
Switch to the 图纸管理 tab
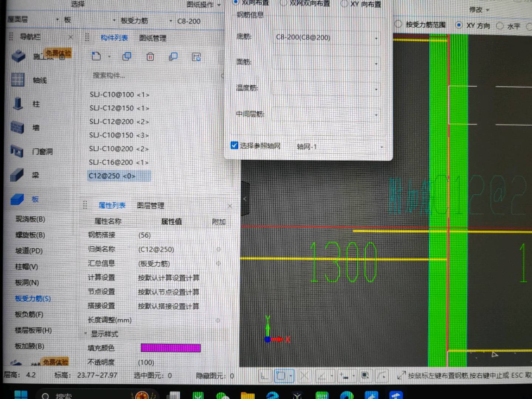coord(153,37)
